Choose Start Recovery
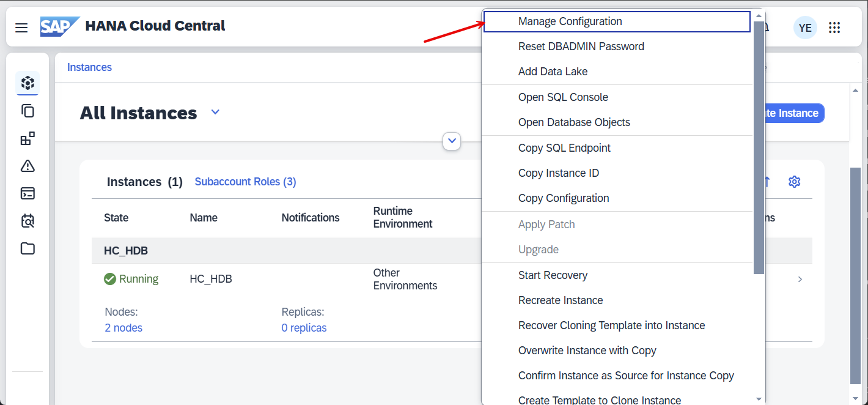The image size is (868, 405). (x=617, y=275)
